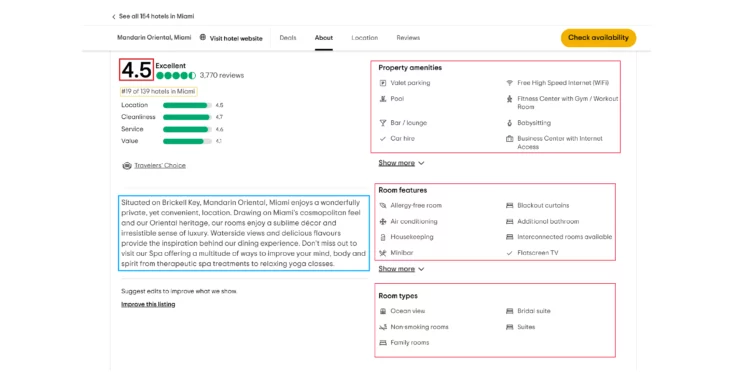Click the globe icon next to Visit hotel website
This screenshot has height=378, width=744.
click(x=203, y=37)
